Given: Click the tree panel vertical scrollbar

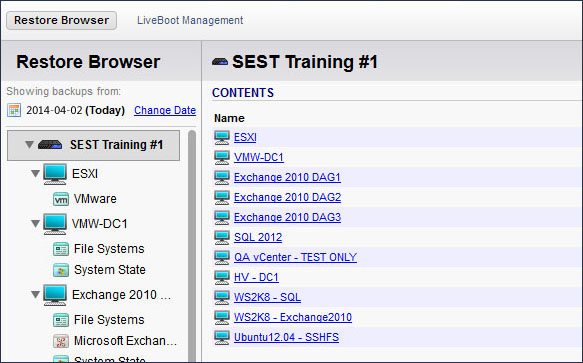Looking at the screenshot, I should [192, 245].
